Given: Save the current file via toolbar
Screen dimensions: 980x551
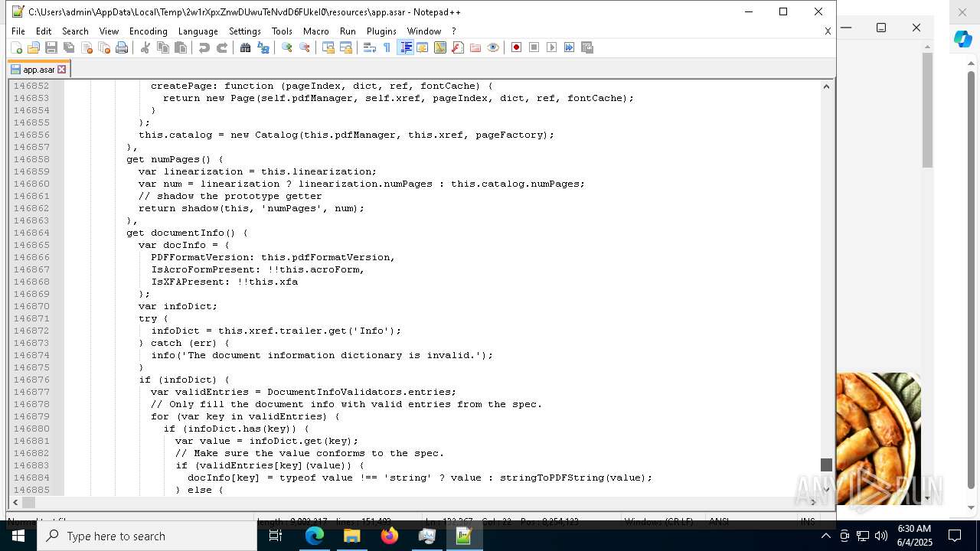Looking at the screenshot, I should pos(51,47).
